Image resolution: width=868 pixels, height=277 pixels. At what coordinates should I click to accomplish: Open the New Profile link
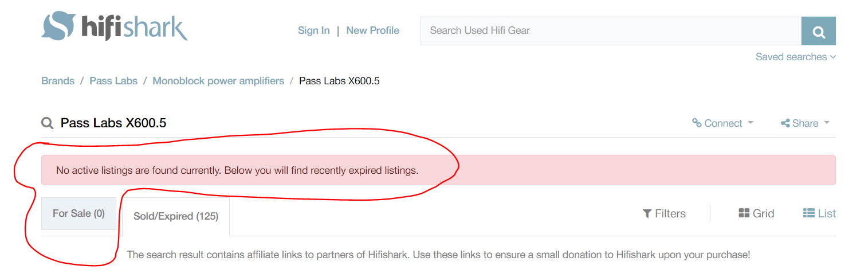point(372,30)
